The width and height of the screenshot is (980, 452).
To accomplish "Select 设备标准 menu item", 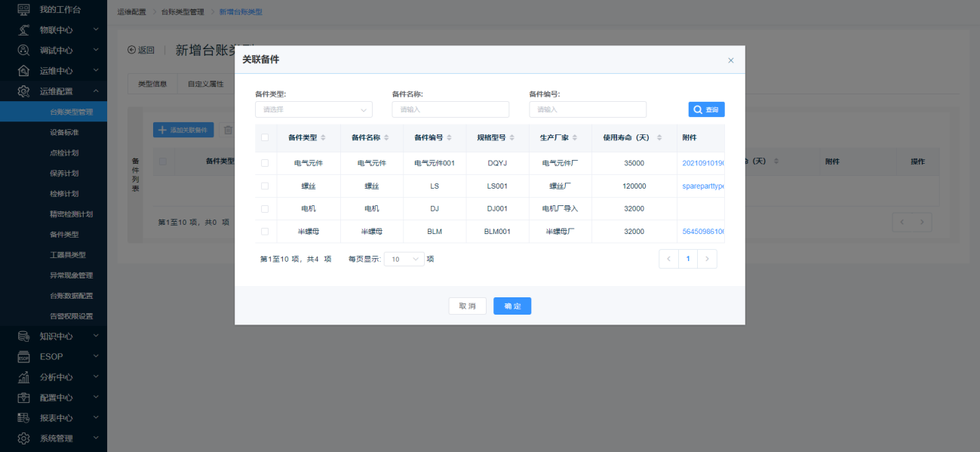I will (x=54, y=132).
